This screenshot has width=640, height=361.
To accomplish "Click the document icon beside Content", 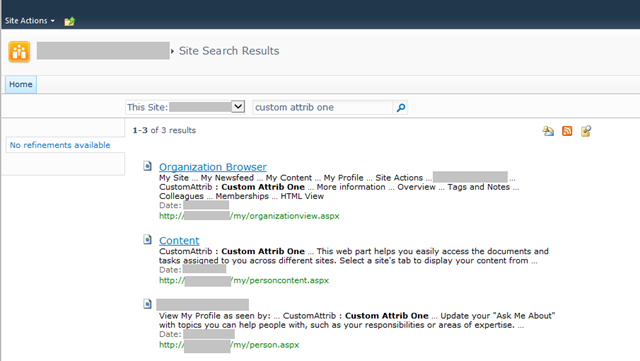I will click(x=147, y=239).
